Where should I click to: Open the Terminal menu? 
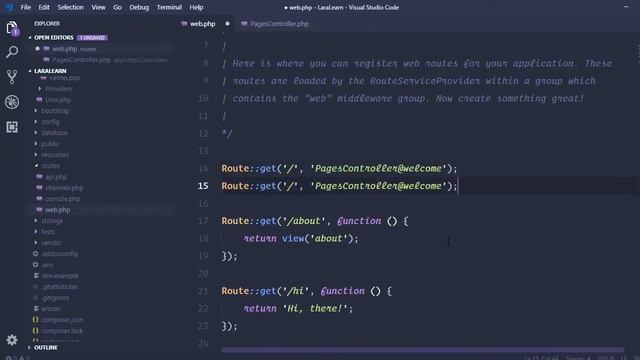tap(169, 7)
